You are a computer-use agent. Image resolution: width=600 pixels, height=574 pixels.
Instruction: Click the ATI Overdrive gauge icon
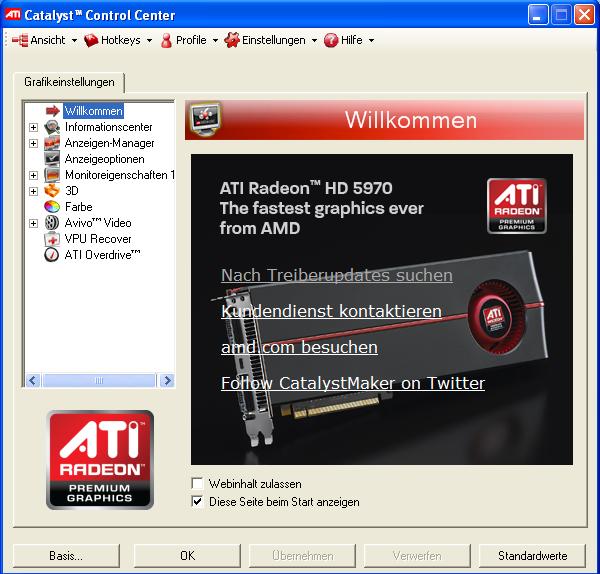52,255
